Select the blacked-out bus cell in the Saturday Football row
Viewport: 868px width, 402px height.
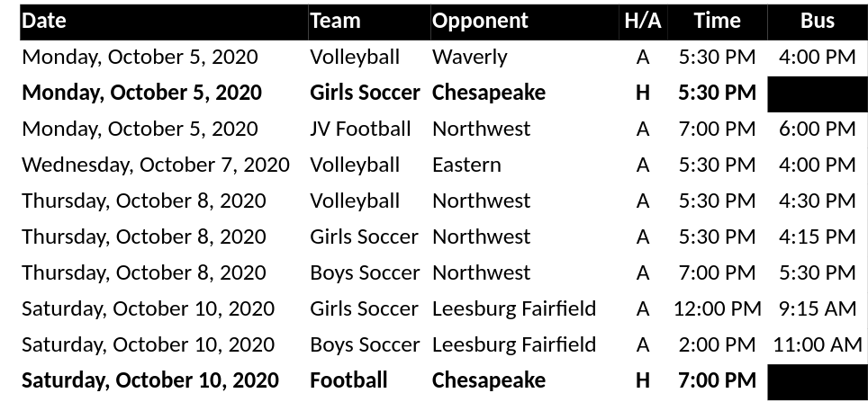pyautogui.click(x=817, y=381)
